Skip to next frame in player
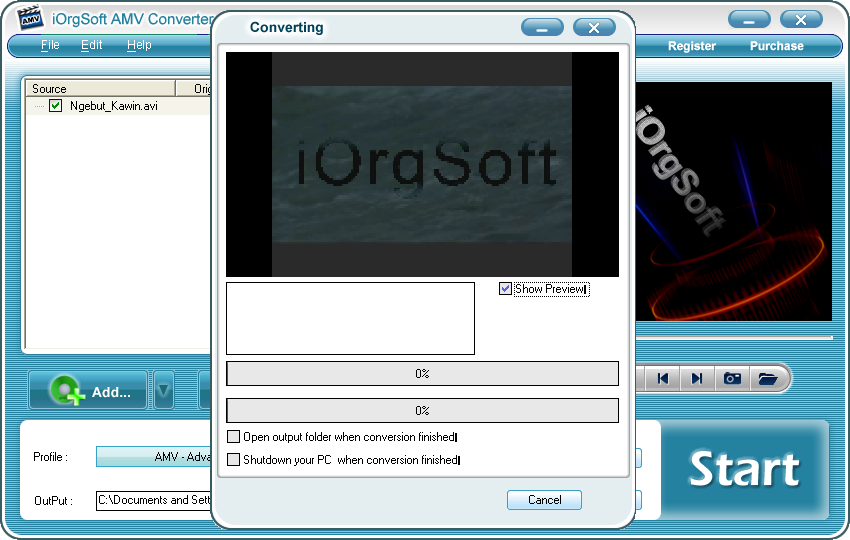Image resolution: width=850 pixels, height=540 pixels. click(x=697, y=378)
